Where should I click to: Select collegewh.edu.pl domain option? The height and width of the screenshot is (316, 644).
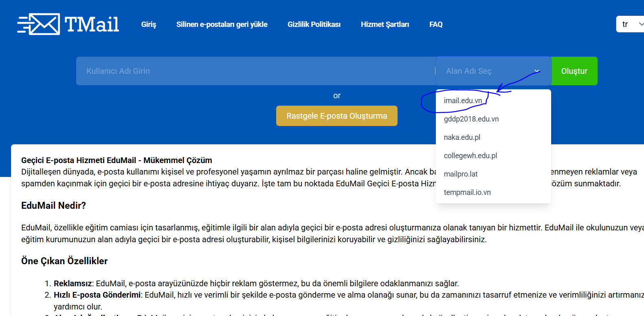[493, 156]
